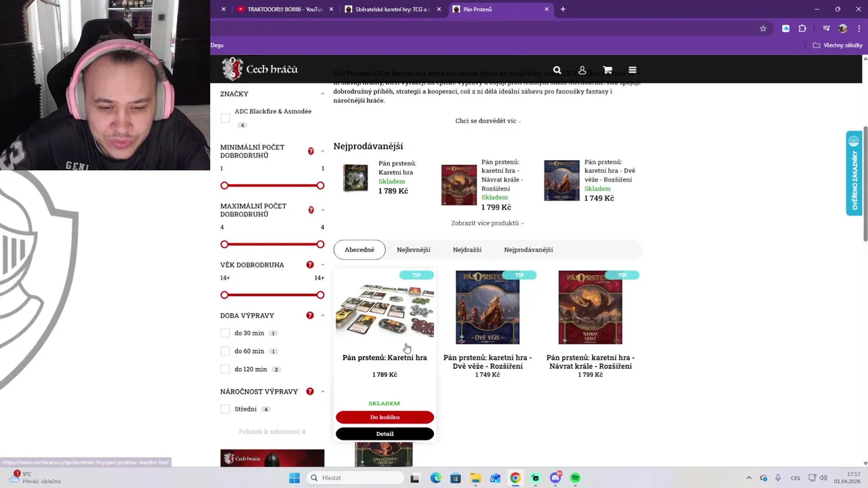Sort products by Nejdražší
The height and width of the screenshot is (488, 868).
pyautogui.click(x=467, y=249)
